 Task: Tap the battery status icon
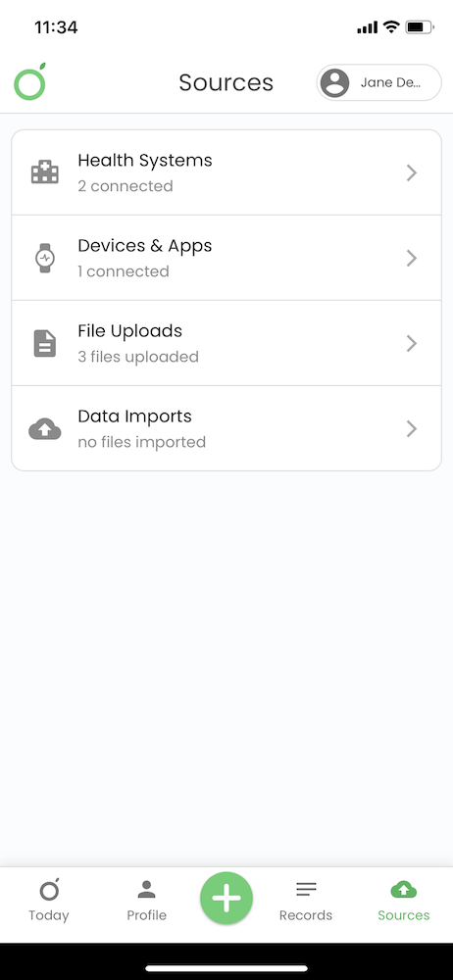pos(420,26)
